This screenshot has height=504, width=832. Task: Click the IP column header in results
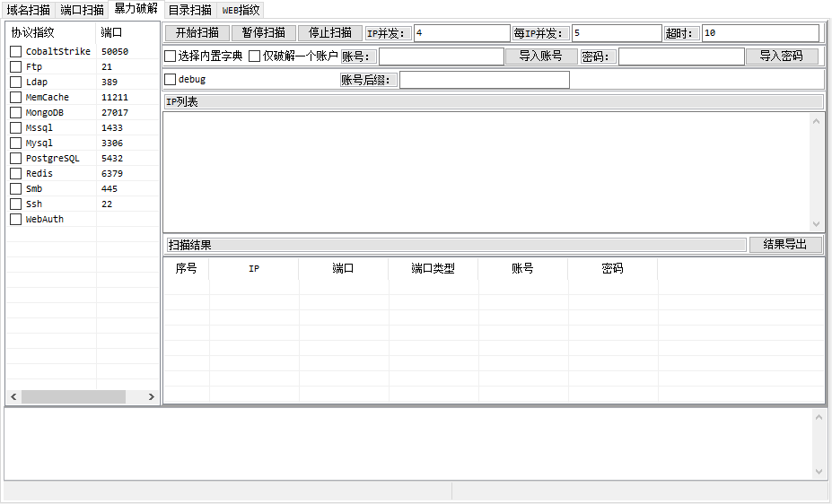(x=254, y=269)
